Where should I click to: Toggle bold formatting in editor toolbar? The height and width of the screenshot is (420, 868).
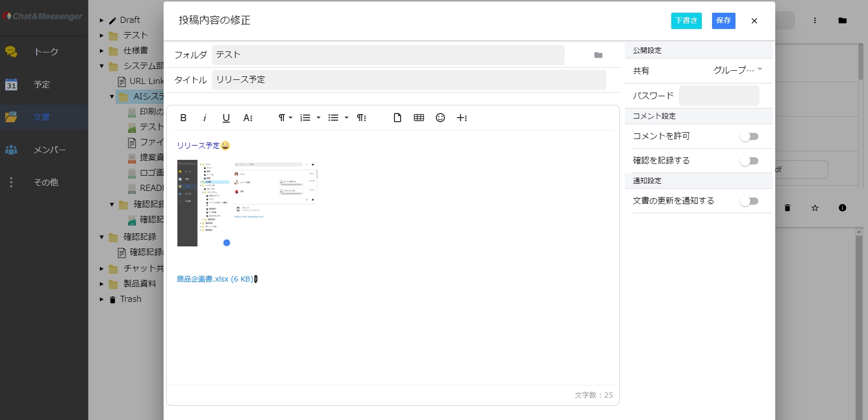(183, 118)
